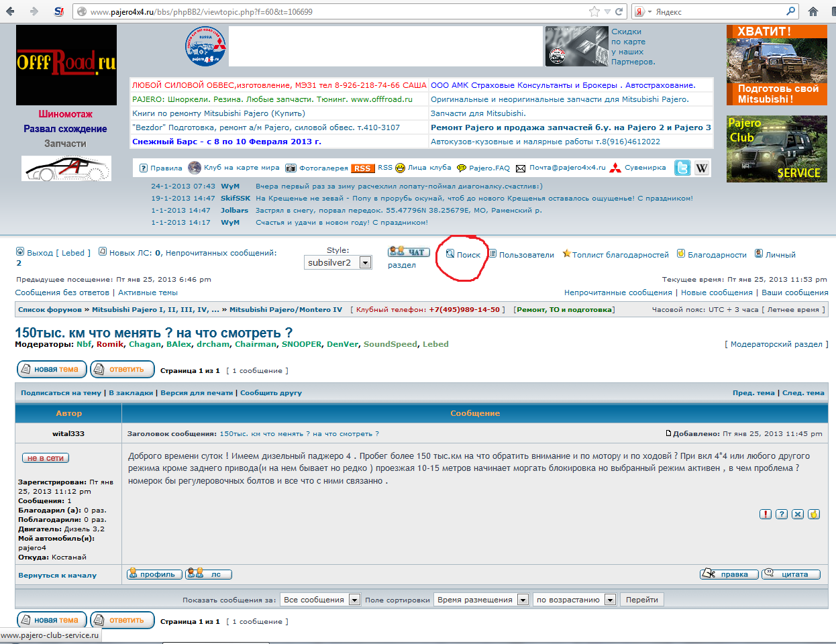Open the address bar history dropdown arrow

(607, 11)
